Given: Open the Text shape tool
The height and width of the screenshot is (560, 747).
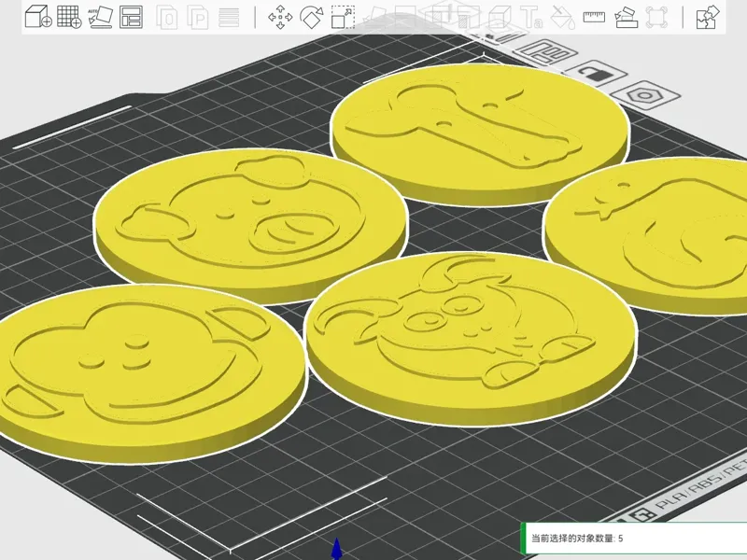Looking at the screenshot, I should [532, 17].
